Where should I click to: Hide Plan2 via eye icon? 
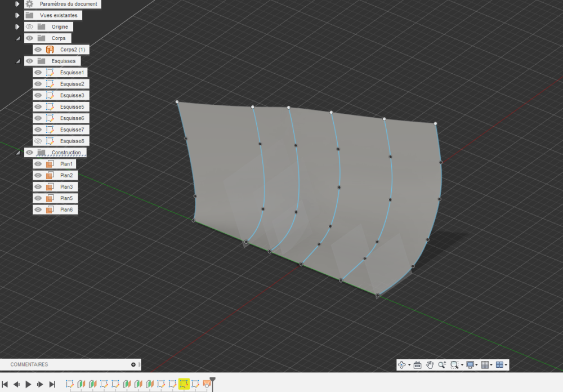coord(38,175)
